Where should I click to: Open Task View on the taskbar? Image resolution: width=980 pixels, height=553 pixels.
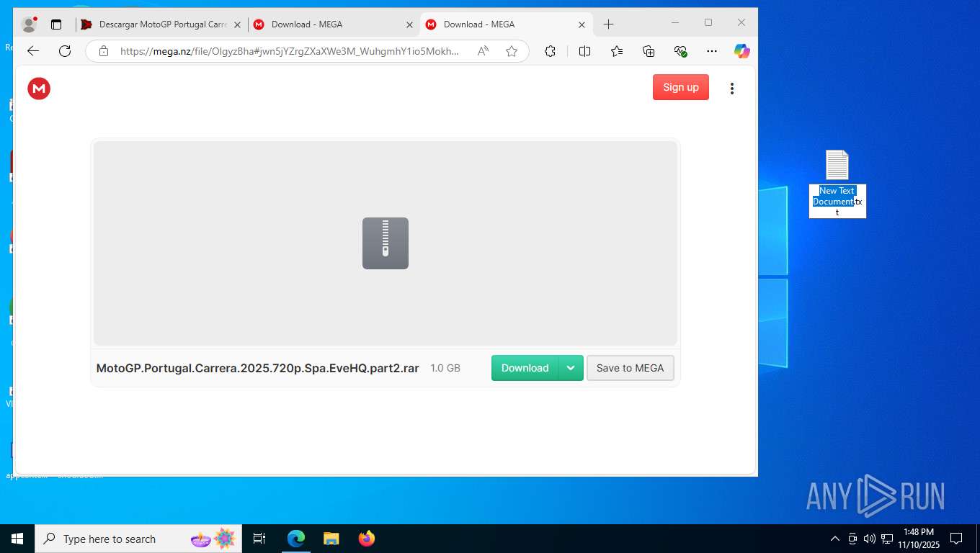coord(259,539)
